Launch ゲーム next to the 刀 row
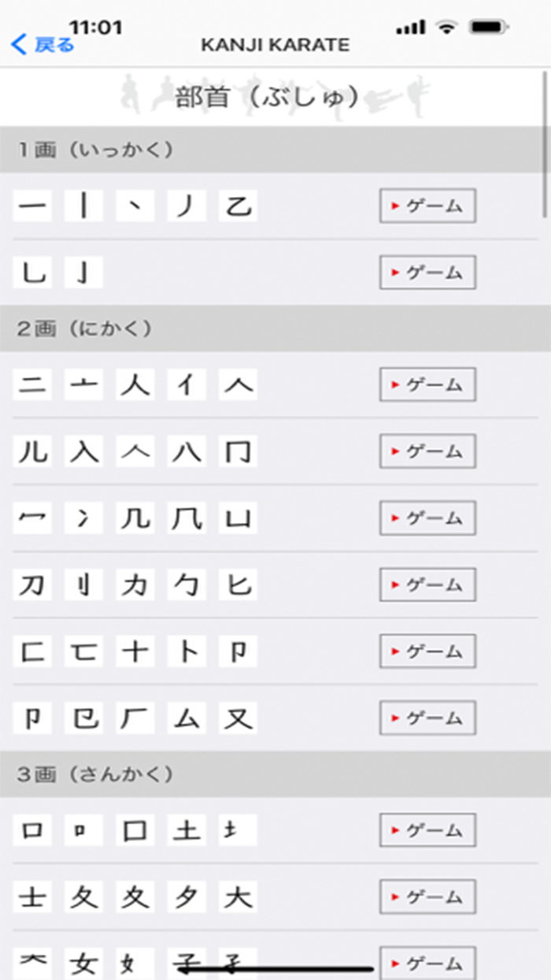This screenshot has height=980, width=551. [427, 585]
